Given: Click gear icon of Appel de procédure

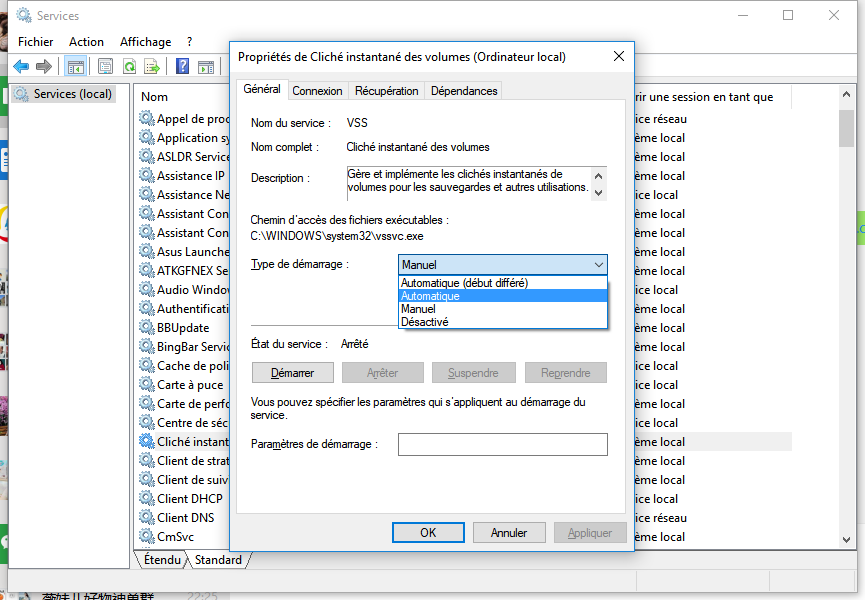Looking at the screenshot, I should coord(146,119).
